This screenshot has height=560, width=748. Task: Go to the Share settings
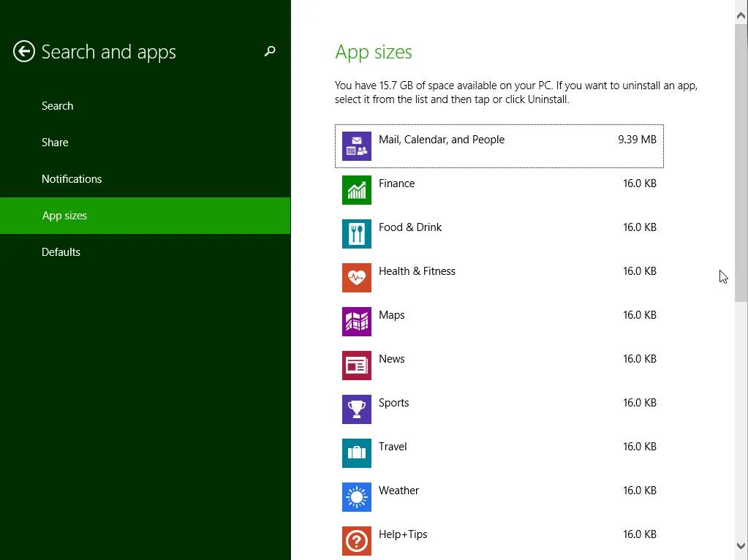click(145, 143)
